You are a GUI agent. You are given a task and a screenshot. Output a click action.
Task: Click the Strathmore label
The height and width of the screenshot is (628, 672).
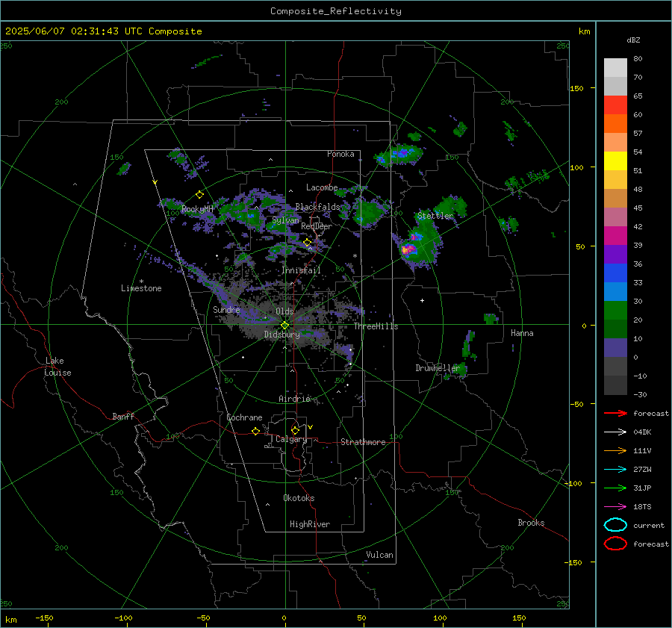tap(363, 442)
